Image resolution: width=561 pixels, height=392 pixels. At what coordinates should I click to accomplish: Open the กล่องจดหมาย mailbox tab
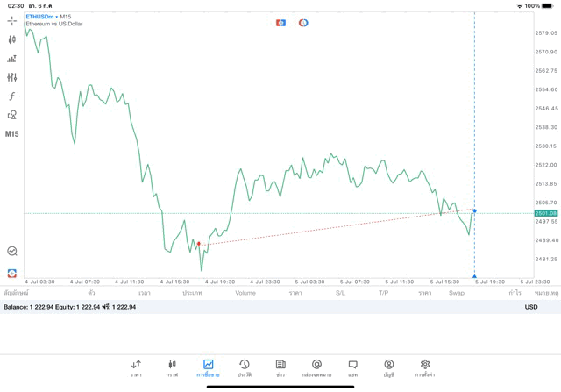(x=316, y=367)
